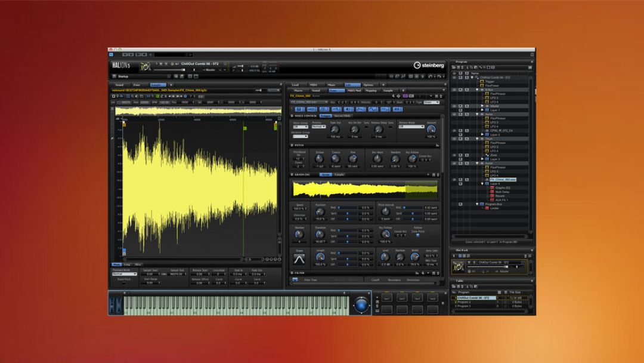Screen dimensions: 644x363
Task: Switch the Grain Osc section to Sample
Action: (x=339, y=175)
